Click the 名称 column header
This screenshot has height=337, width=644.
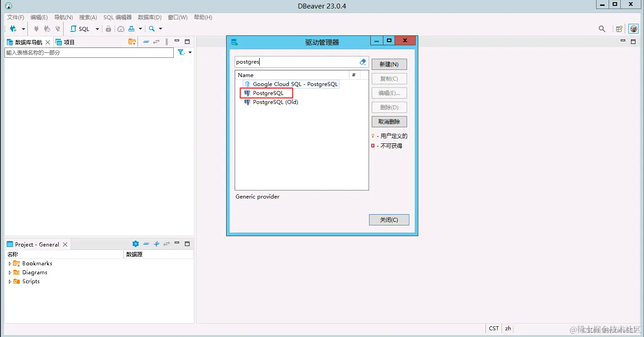click(64, 254)
